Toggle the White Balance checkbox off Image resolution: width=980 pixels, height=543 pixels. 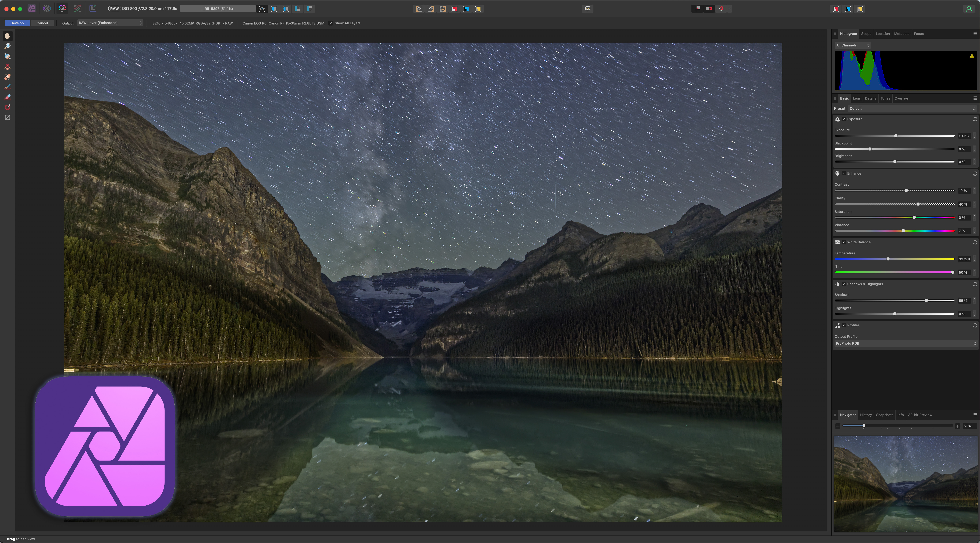click(x=844, y=242)
